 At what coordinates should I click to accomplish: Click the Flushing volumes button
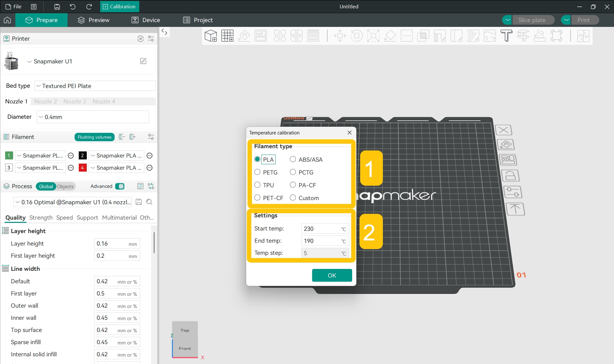tap(94, 137)
